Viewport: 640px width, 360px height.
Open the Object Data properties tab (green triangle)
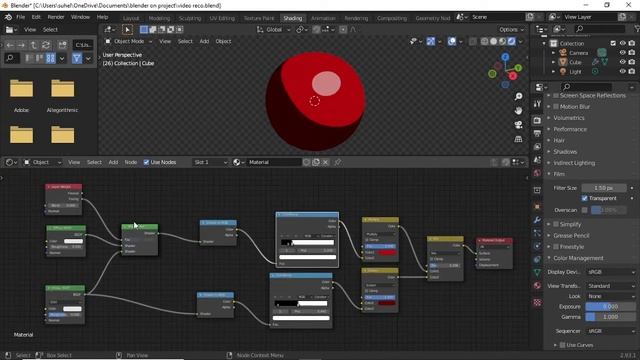[x=537, y=272]
